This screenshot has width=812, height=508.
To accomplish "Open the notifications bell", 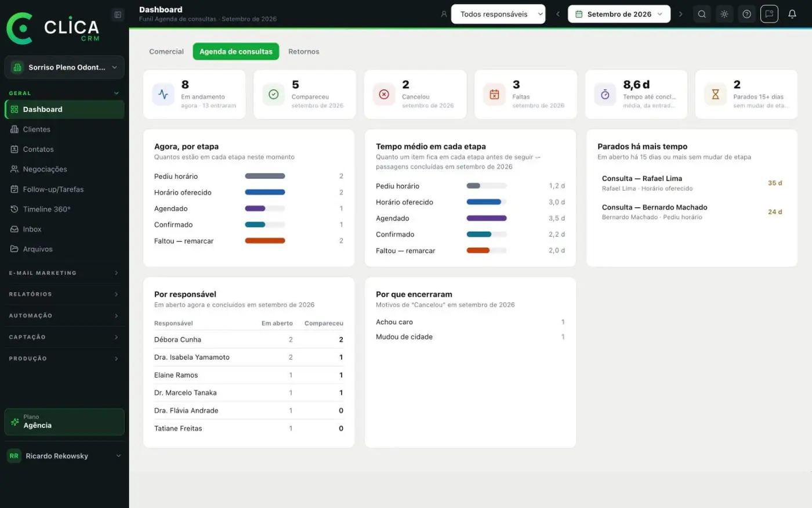I will pos(792,14).
